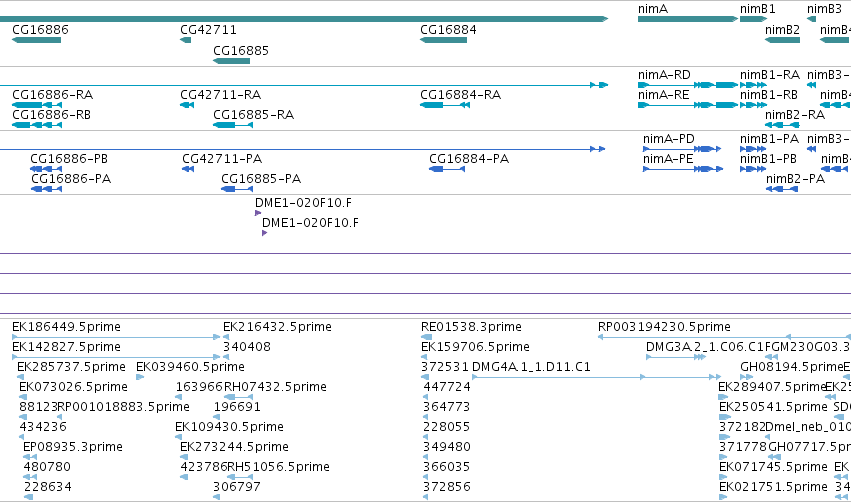Open the EK071745.5prime EST label
The width and height of the screenshot is (851, 502).
pyautogui.click(x=773, y=467)
